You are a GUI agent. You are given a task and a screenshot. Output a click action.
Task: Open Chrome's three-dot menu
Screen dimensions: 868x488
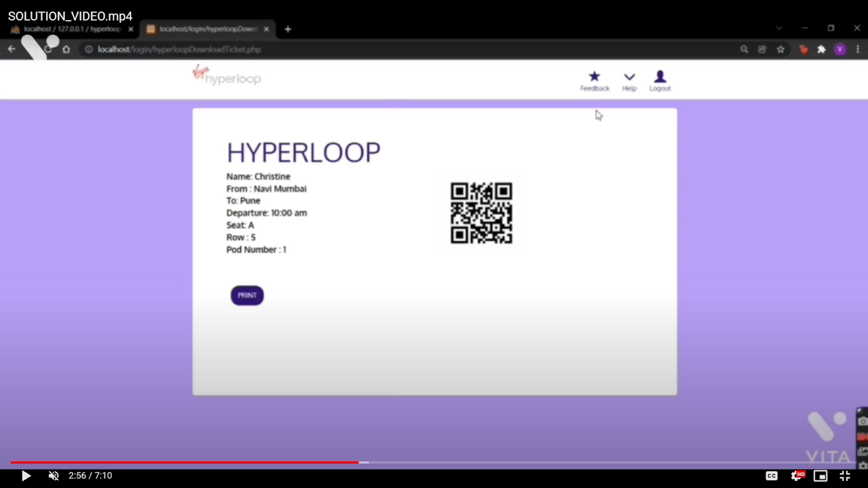[857, 49]
